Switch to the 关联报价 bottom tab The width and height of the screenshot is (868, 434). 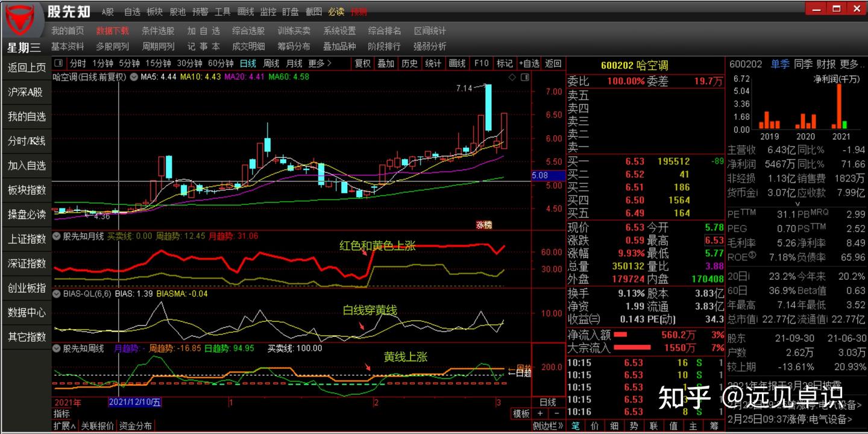click(x=98, y=426)
